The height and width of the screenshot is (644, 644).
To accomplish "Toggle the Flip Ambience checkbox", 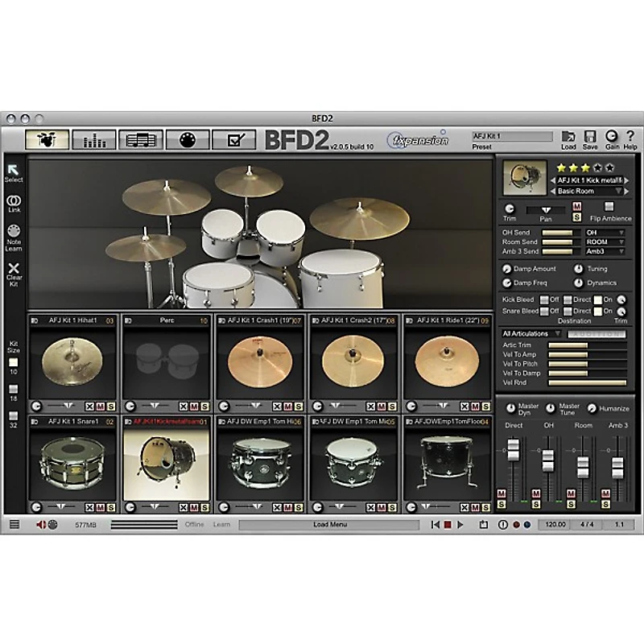I will click(609, 206).
